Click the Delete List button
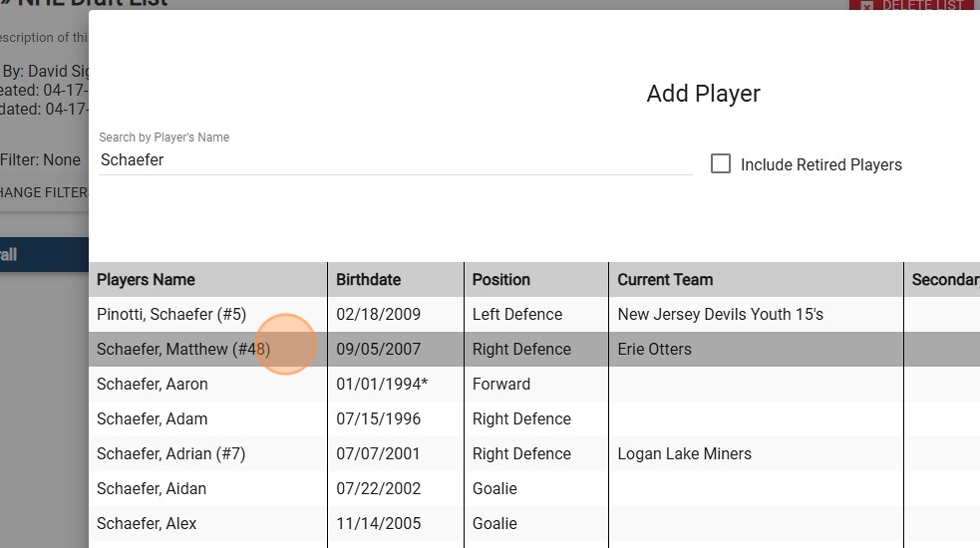Viewport: 980px width, 548px height. (913, 5)
